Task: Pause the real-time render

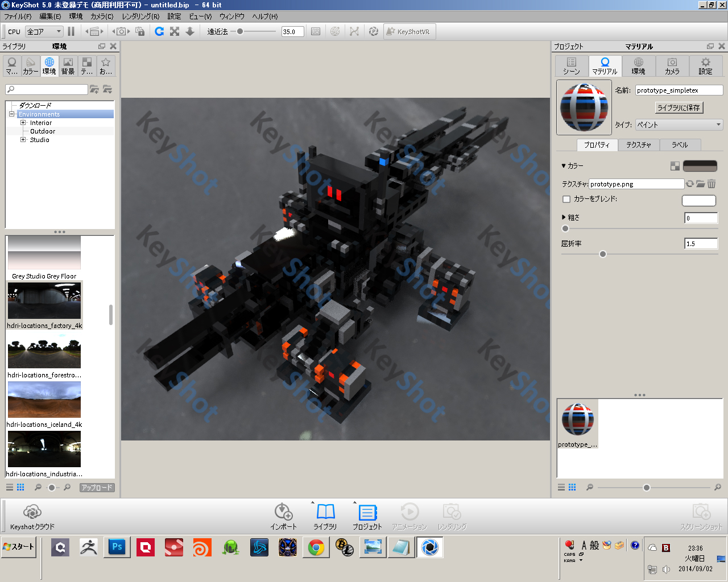Action: [x=71, y=32]
